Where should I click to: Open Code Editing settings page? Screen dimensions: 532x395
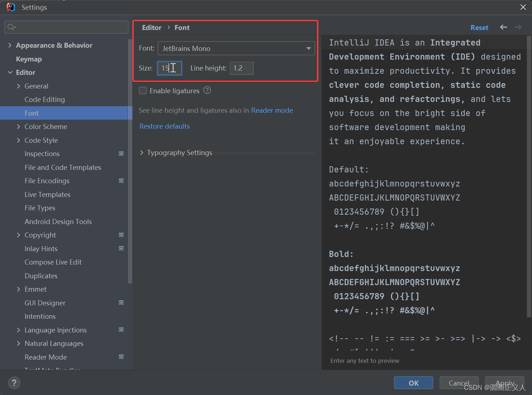[45, 99]
